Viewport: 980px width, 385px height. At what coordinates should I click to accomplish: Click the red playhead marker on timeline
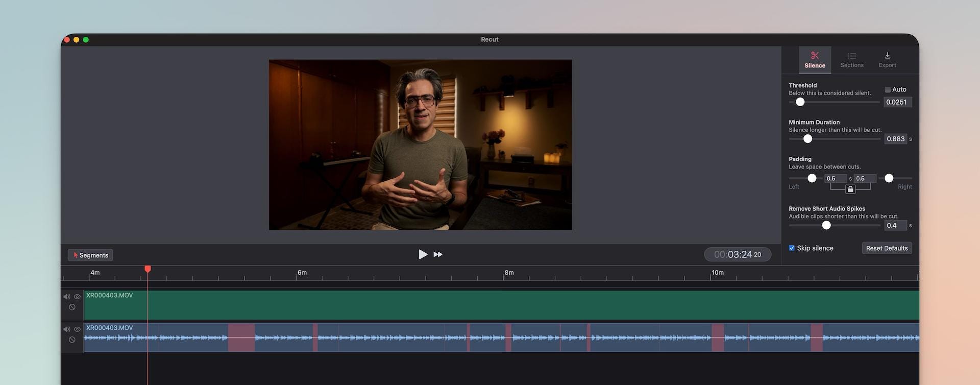click(x=148, y=269)
